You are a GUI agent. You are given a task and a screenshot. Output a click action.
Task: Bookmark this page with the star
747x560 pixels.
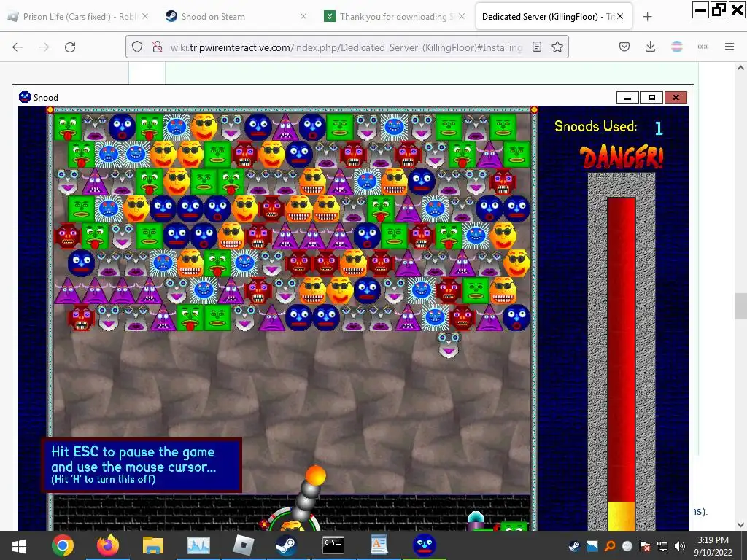pos(557,47)
